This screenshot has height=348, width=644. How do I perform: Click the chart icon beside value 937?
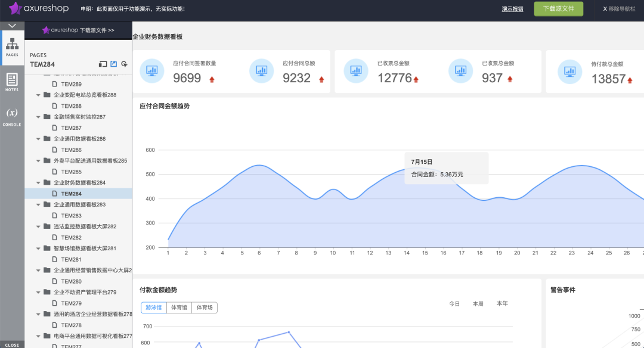[x=461, y=71]
